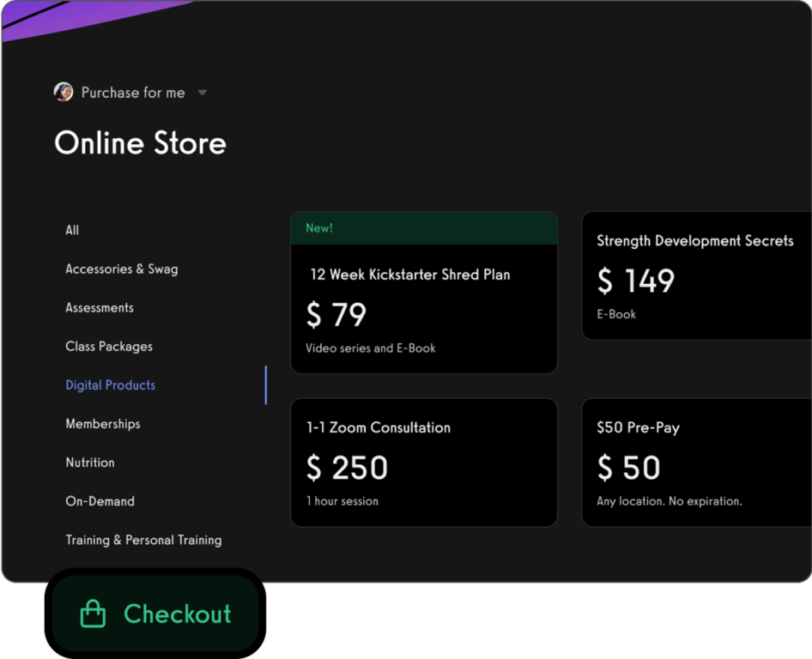This screenshot has width=812, height=659.
Task: Switch to the Digital Products category
Action: 110,384
